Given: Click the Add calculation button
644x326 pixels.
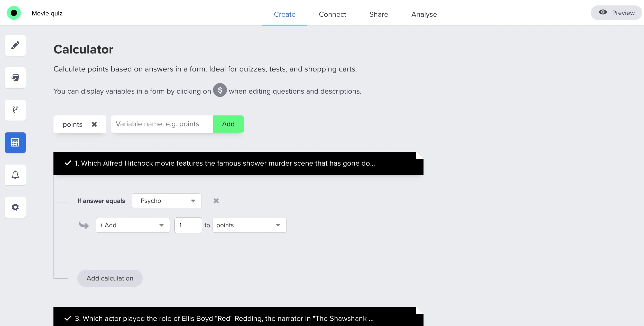Looking at the screenshot, I should 110,278.
